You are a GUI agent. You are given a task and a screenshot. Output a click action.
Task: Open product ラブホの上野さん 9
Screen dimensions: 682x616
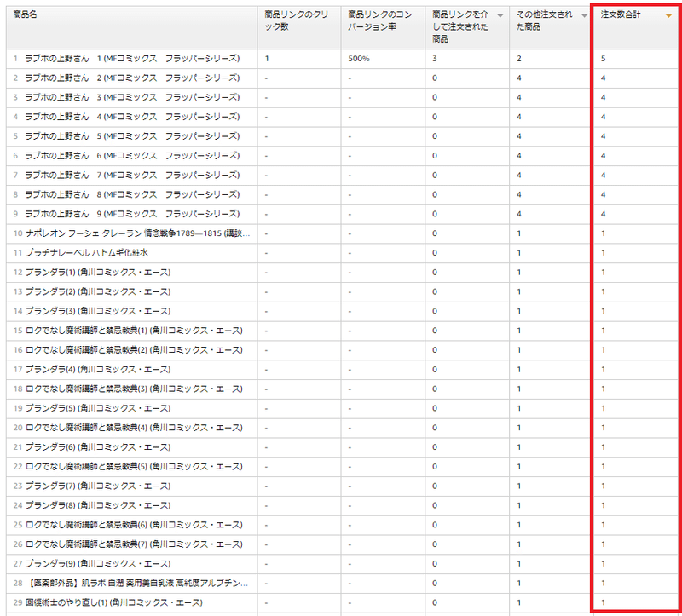pyautogui.click(x=132, y=214)
